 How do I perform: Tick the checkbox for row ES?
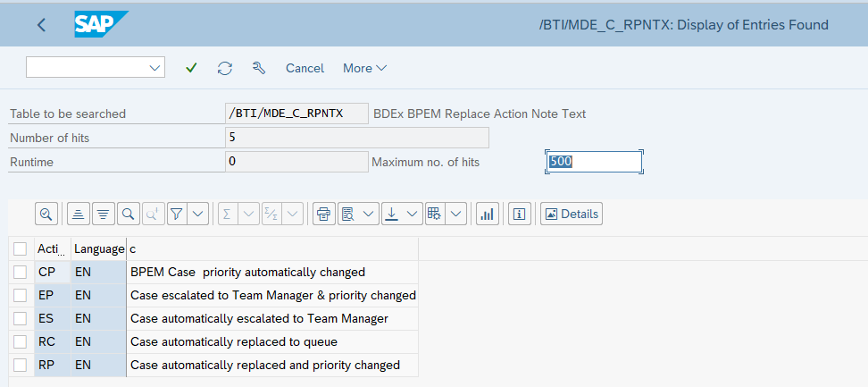click(x=20, y=318)
